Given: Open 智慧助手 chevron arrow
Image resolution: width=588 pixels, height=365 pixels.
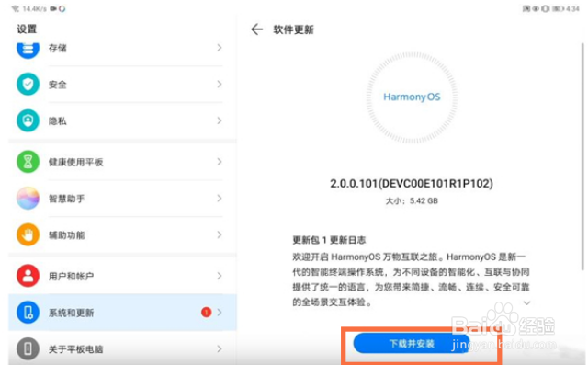Looking at the screenshot, I should tap(220, 198).
